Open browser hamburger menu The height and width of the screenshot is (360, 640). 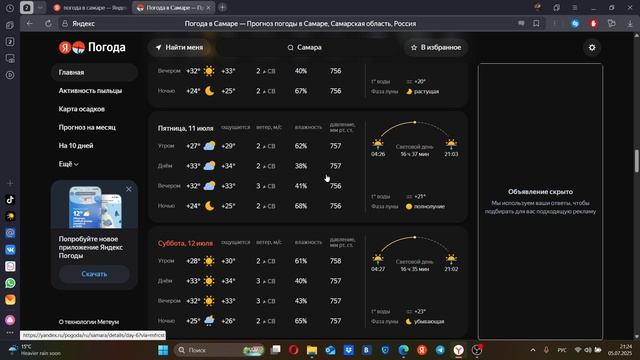click(x=575, y=8)
